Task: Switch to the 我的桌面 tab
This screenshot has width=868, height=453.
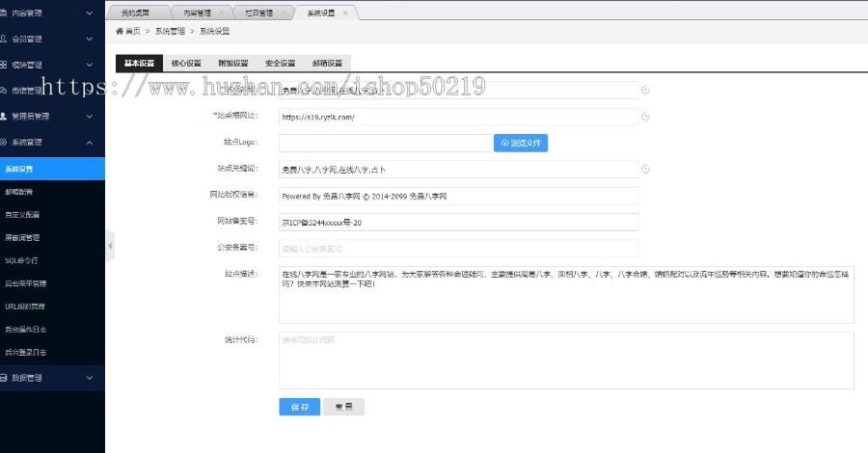Action: pos(135,13)
